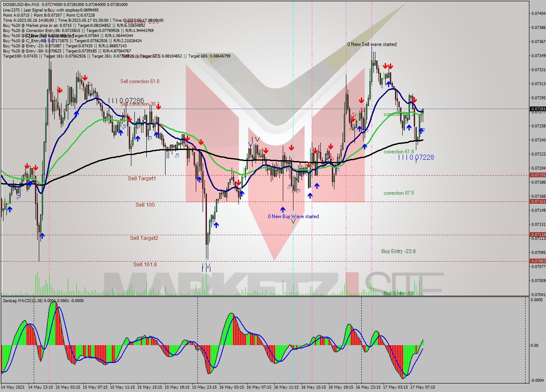
Task: Click the 0.07149 price axis value
Action: 538,210
